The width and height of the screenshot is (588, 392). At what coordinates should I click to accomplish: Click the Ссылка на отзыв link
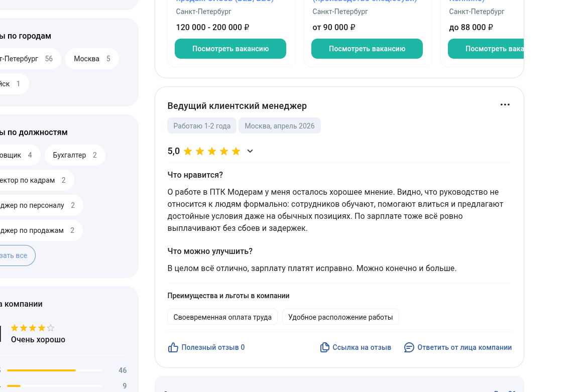tap(362, 347)
